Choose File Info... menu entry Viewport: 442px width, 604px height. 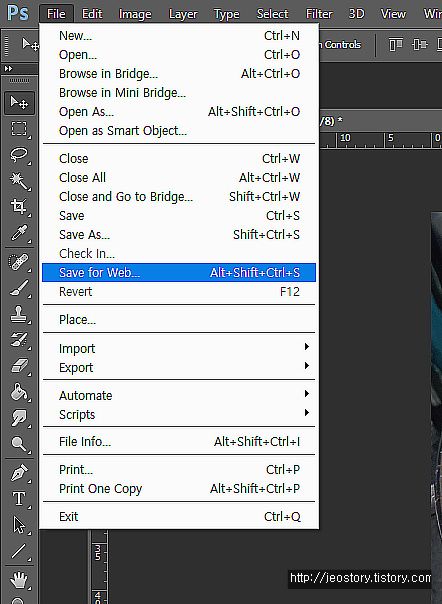179,441
